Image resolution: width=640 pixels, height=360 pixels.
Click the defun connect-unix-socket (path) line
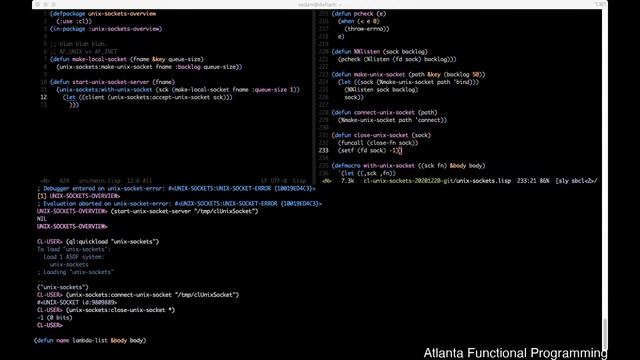click(384, 113)
